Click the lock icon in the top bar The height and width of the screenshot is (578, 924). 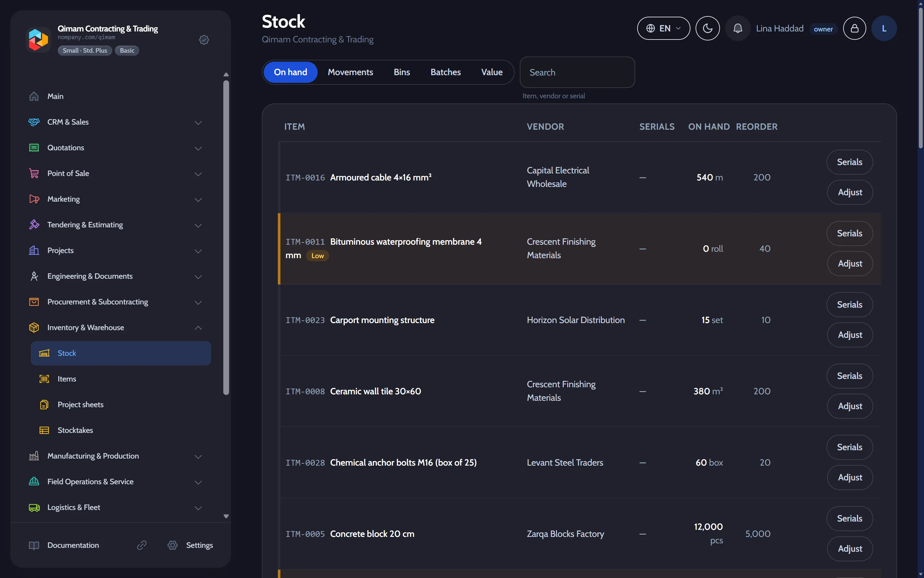pos(854,28)
